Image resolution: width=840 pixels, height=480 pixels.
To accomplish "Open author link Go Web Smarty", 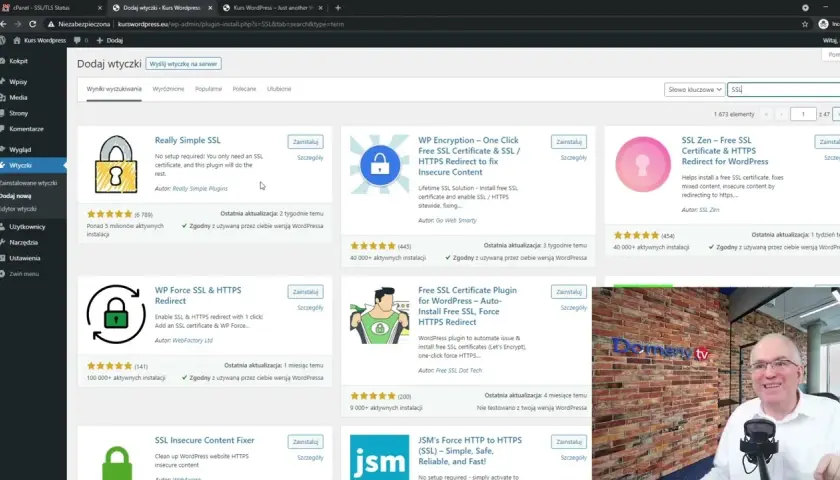I will (456, 220).
